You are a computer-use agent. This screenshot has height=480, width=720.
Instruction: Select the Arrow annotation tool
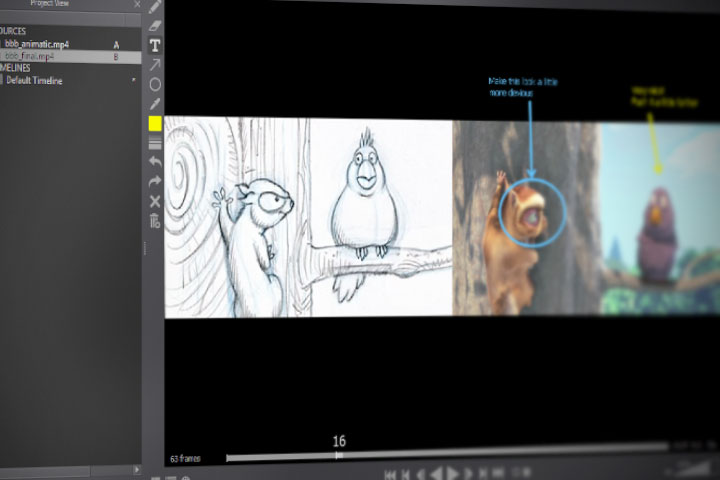155,65
